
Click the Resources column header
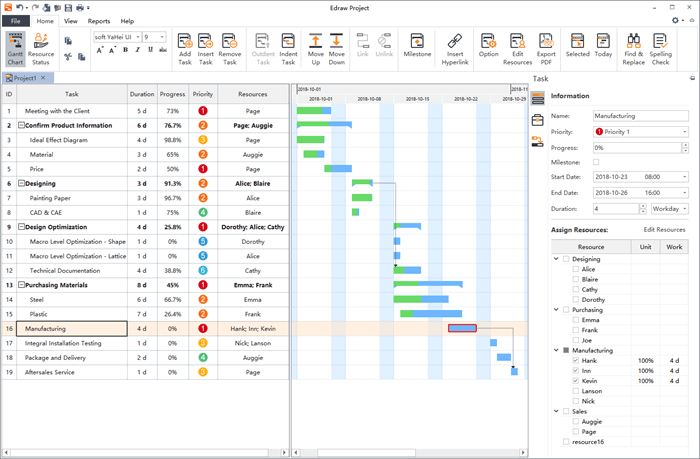coord(253,94)
